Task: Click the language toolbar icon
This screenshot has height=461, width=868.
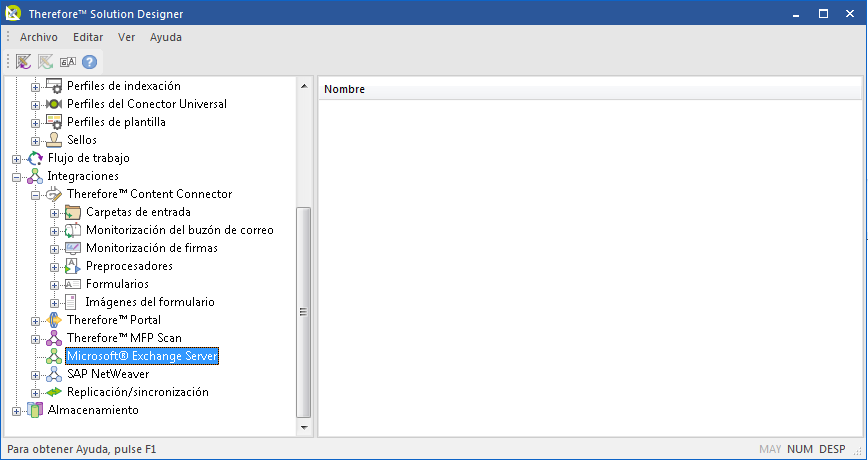Action: click(x=68, y=62)
